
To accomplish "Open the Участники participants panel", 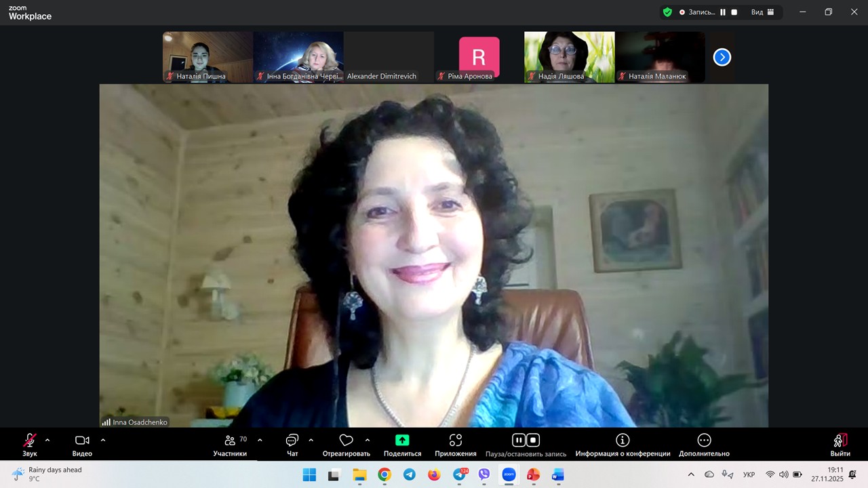I will [x=230, y=445].
